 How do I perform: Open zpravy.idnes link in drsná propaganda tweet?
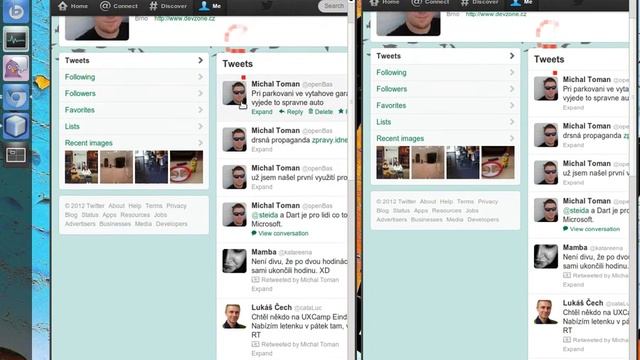coord(330,140)
